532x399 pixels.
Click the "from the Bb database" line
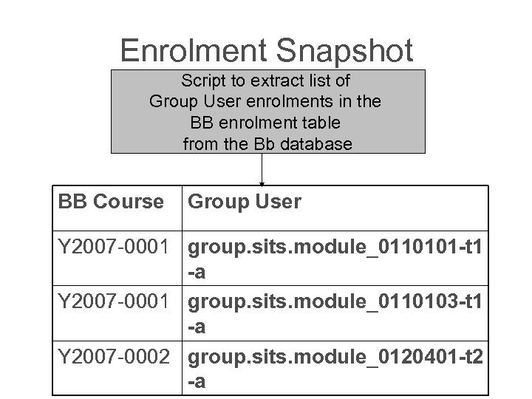click(266, 144)
